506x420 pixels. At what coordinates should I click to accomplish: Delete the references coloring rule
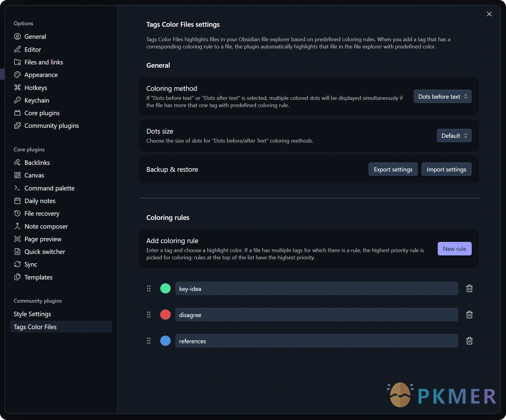[469, 341]
